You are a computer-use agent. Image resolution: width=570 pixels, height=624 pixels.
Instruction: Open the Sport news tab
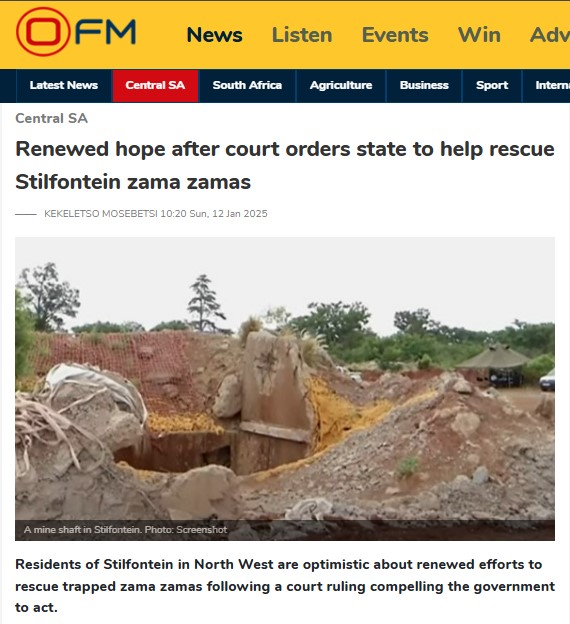click(492, 86)
